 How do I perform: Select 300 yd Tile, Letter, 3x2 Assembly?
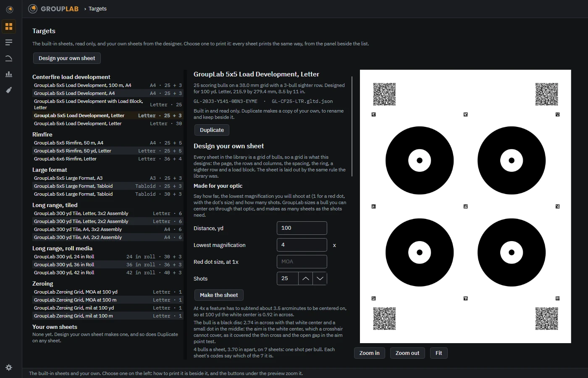coord(108,213)
